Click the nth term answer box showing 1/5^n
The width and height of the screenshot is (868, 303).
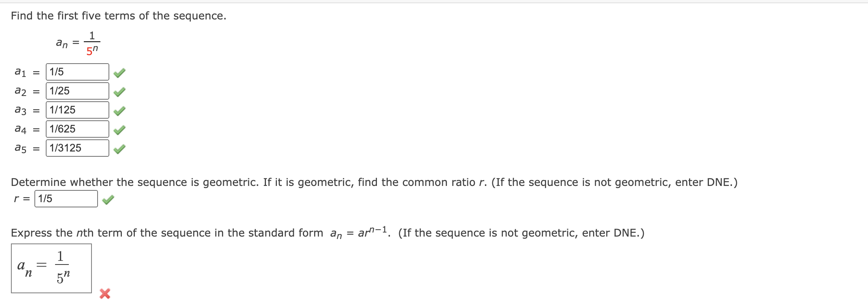[51, 267]
